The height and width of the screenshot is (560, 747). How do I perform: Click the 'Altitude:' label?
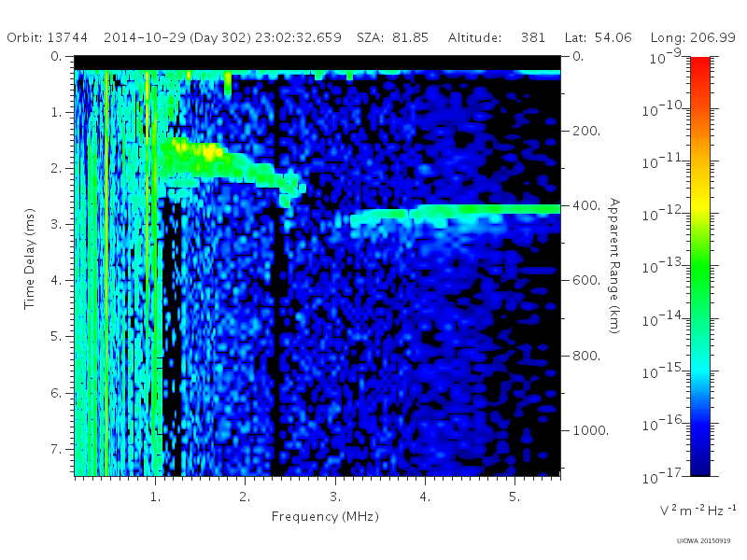coord(474,37)
